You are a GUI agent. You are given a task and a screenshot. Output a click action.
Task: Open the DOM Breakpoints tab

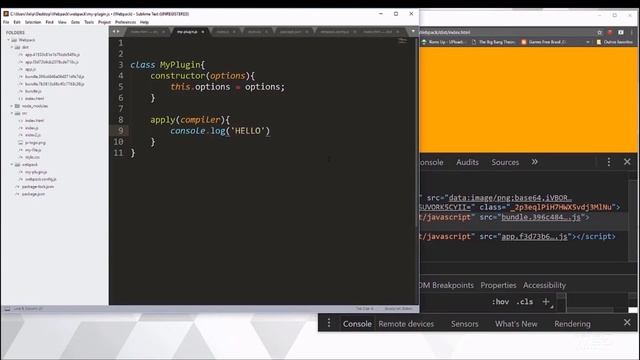tap(447, 285)
